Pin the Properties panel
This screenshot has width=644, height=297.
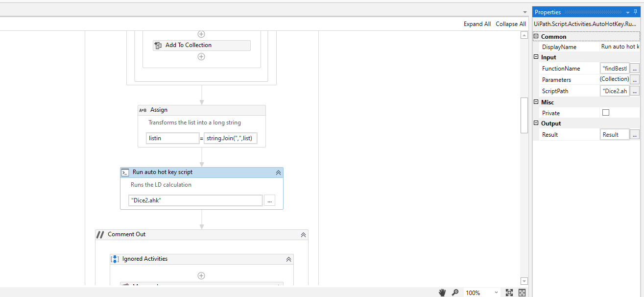pyautogui.click(x=636, y=12)
